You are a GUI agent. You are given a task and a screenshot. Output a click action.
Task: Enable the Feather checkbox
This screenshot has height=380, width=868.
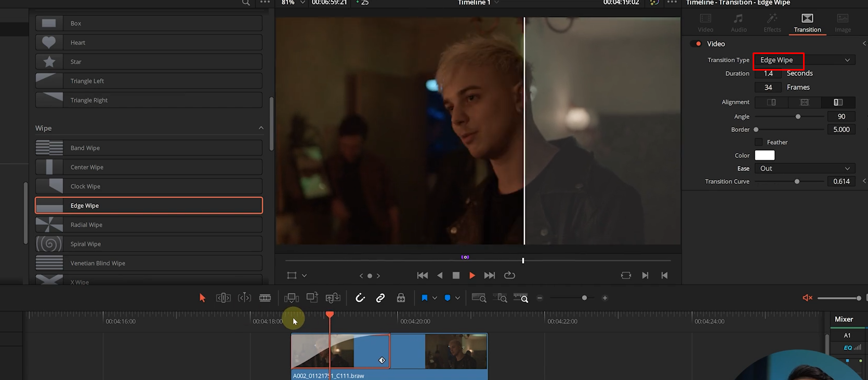tap(758, 142)
